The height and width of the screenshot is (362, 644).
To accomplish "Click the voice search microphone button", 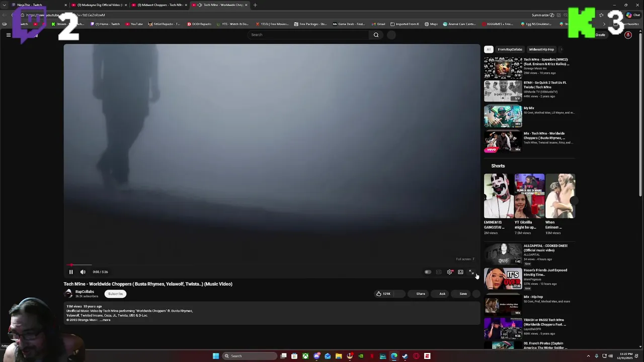I will [391, 35].
